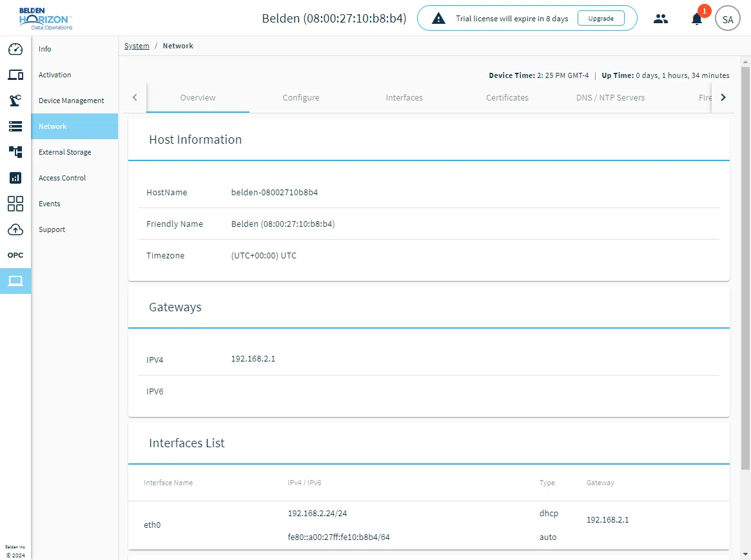Click the devices icon in the sidebar

tap(15, 75)
